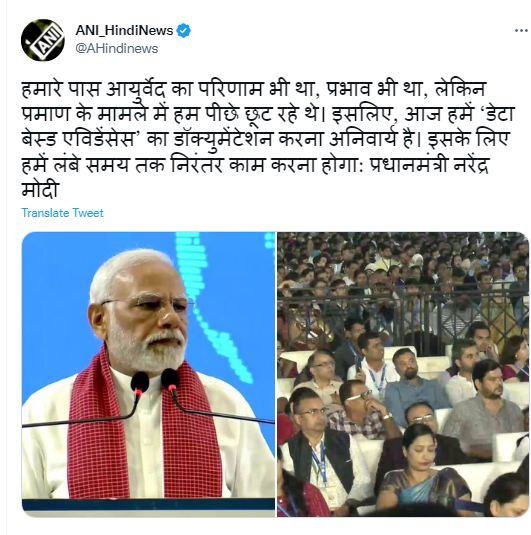Open the ANI profile avatar
Image resolution: width=531 pixels, height=535 pixels.
click(43, 40)
